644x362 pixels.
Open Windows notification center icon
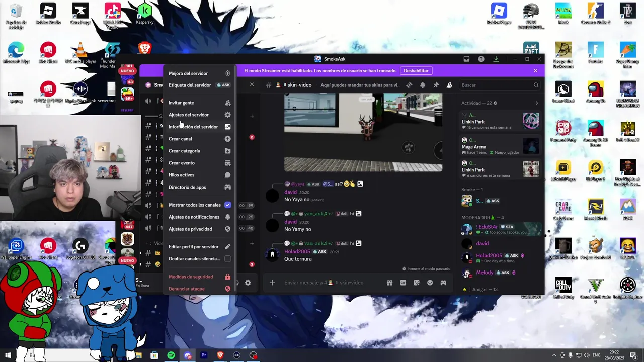633,355
